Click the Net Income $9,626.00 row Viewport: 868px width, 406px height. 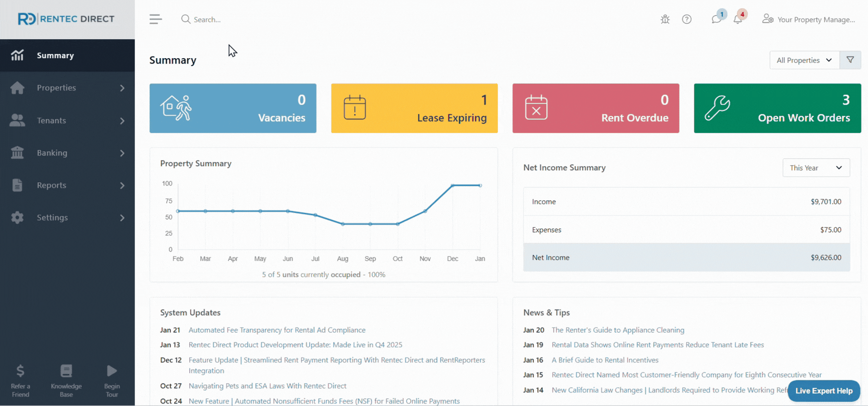(x=687, y=257)
